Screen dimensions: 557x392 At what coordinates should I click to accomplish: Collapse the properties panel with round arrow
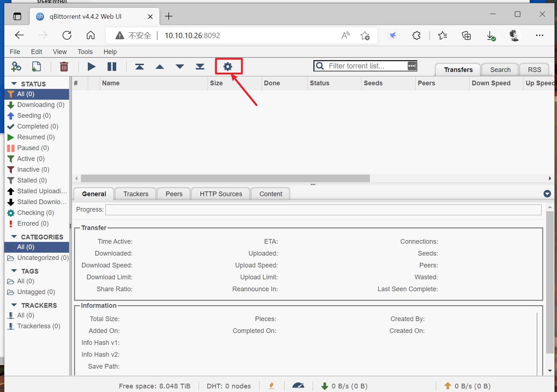[x=547, y=194]
